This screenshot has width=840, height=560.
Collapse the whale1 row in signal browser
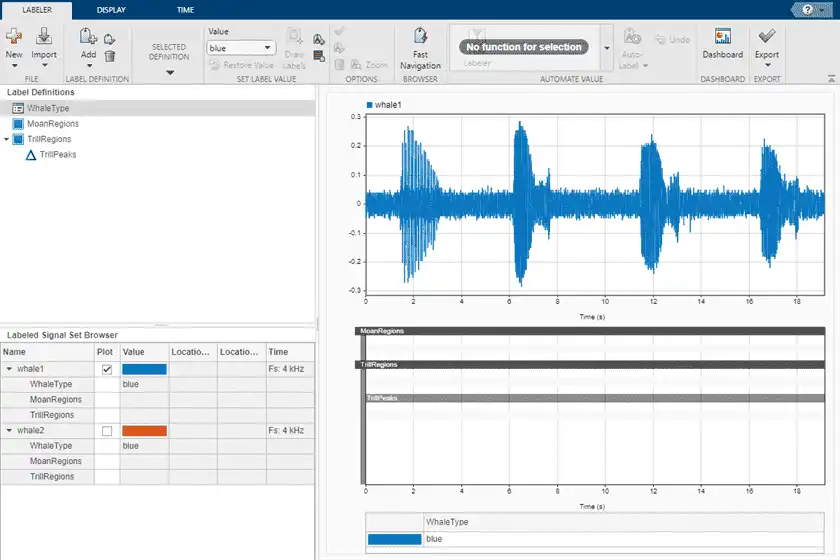(8, 369)
